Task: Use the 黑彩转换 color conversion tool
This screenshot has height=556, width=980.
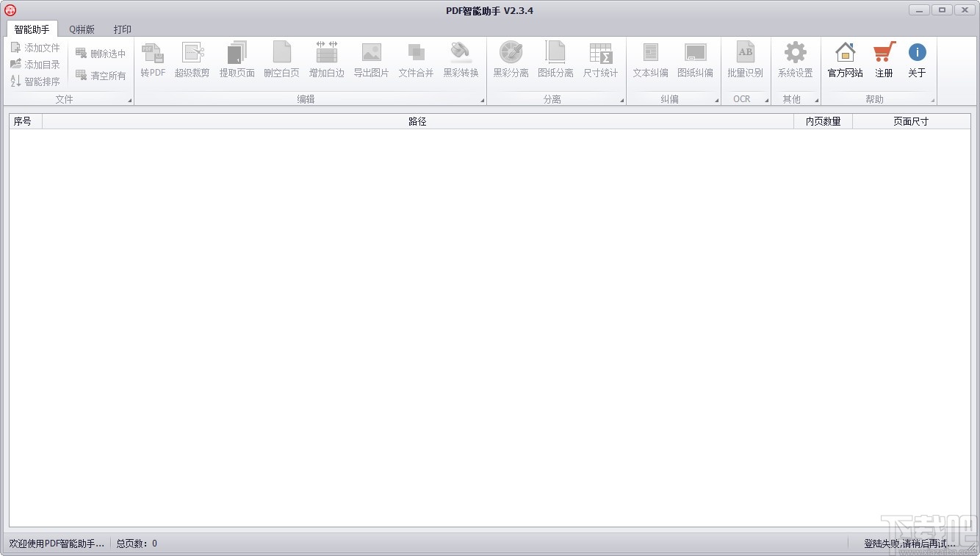Action: (x=461, y=60)
